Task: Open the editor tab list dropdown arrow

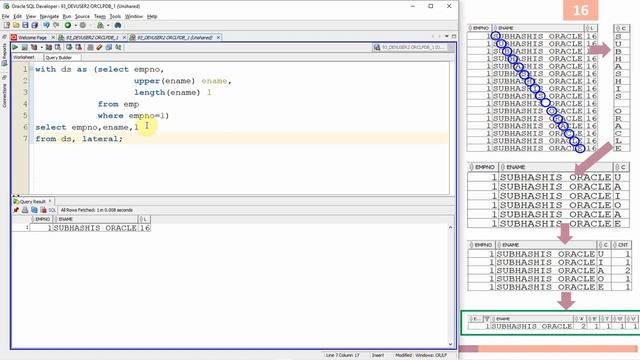Action: tap(447, 36)
